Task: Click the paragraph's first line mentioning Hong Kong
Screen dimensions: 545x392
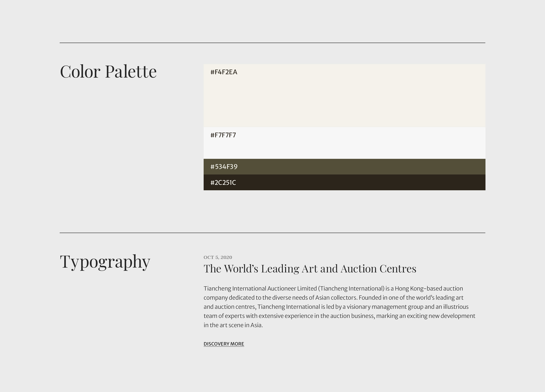Action: (x=333, y=289)
